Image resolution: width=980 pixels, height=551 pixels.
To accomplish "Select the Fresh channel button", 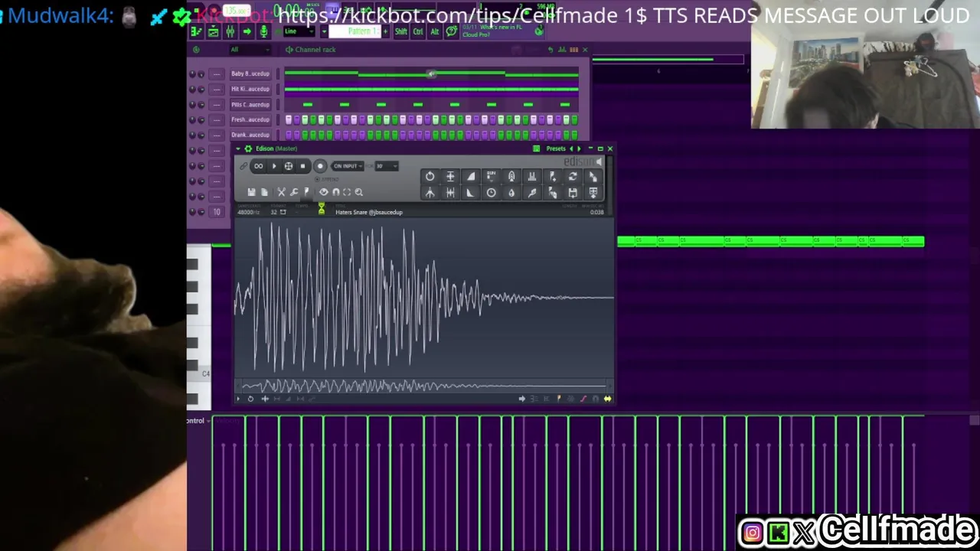I will click(250, 119).
